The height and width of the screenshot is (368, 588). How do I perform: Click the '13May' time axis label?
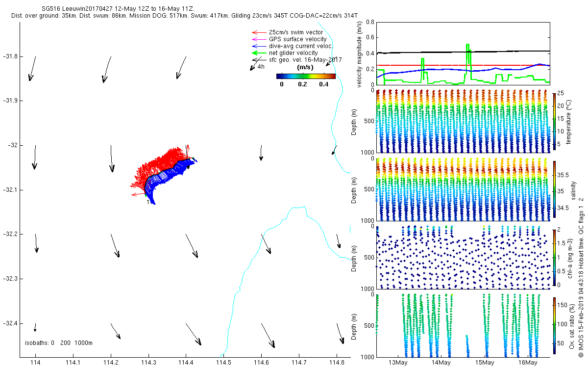398,362
